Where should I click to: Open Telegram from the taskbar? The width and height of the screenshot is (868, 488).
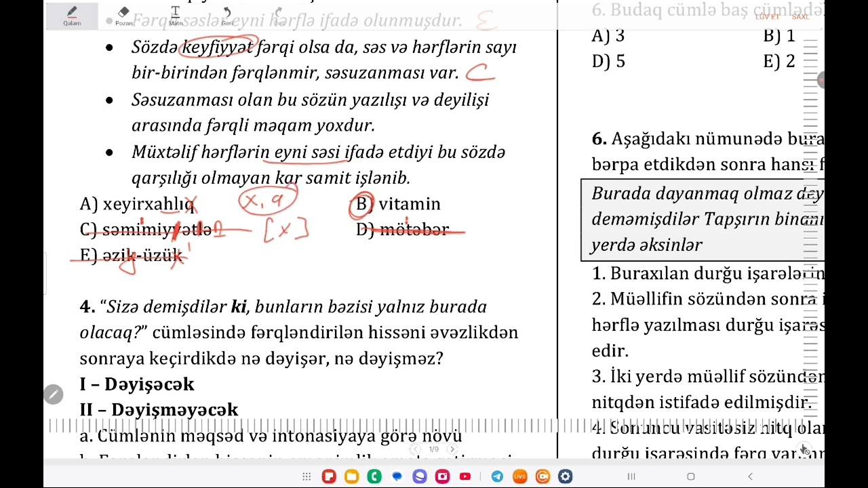point(497,476)
